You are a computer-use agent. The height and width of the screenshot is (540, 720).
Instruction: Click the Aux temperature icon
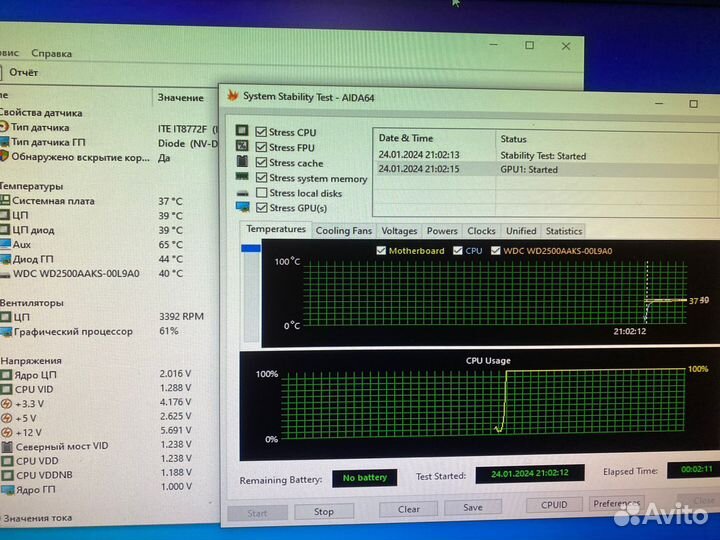point(6,244)
